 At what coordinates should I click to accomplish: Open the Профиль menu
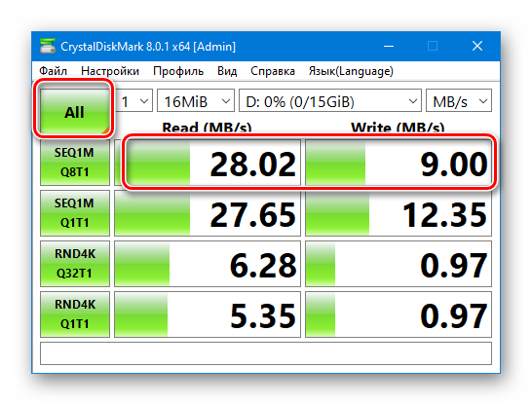(x=178, y=71)
